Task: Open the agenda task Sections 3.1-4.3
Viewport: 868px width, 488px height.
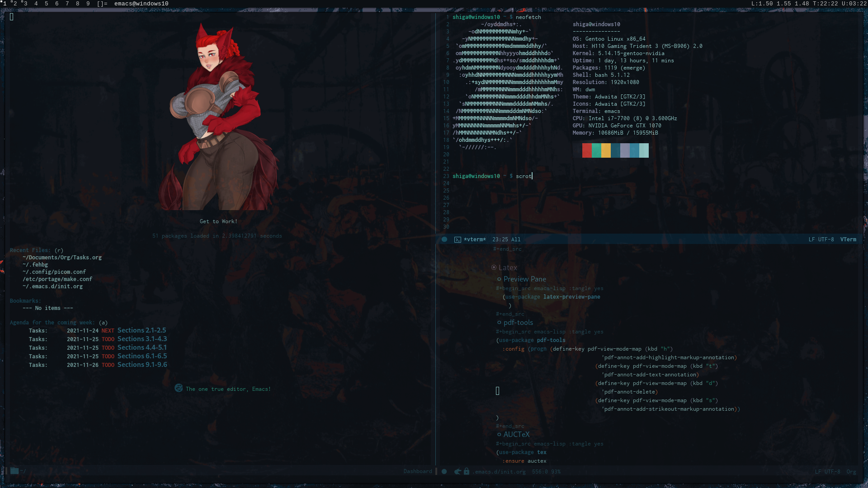Action: (x=142, y=339)
